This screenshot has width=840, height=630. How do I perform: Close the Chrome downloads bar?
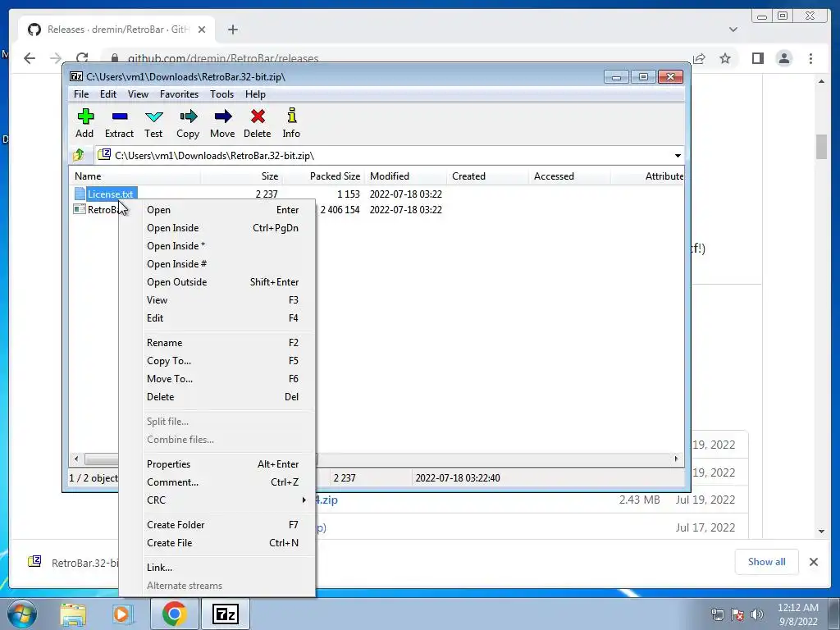[813, 562]
